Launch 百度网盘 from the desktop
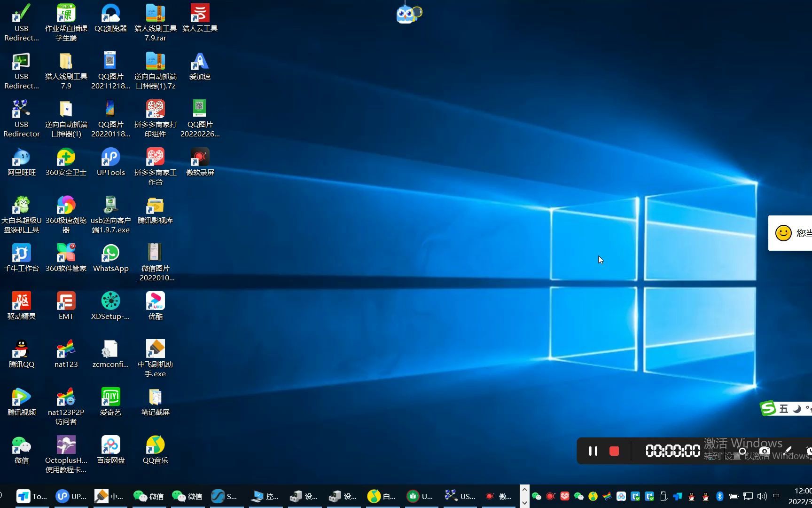Viewport: 812px width, 508px height. tap(110, 450)
